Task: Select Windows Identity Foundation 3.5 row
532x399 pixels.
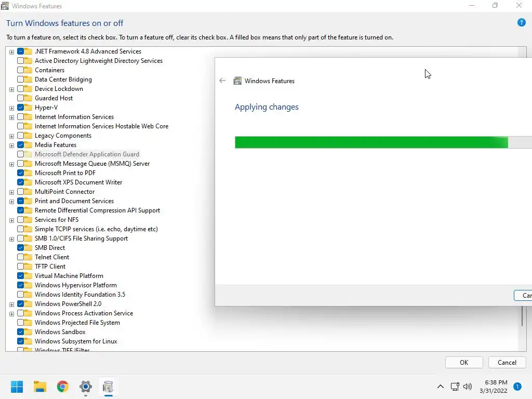Action: 79,295
